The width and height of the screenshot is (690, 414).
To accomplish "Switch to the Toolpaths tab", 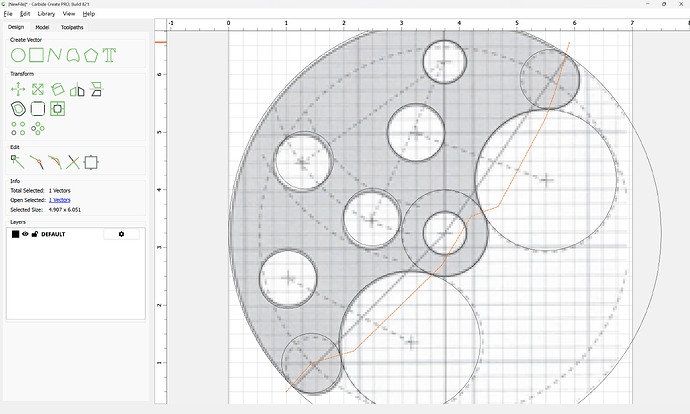I will pos(72,27).
